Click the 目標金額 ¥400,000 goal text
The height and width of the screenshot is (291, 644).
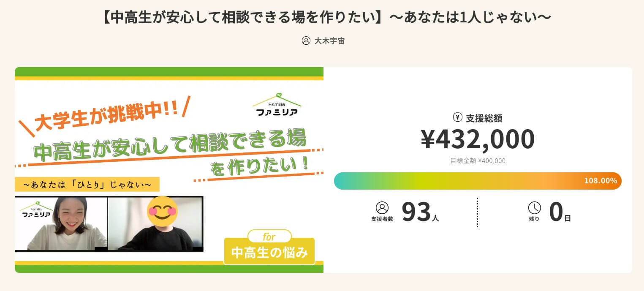(x=478, y=161)
